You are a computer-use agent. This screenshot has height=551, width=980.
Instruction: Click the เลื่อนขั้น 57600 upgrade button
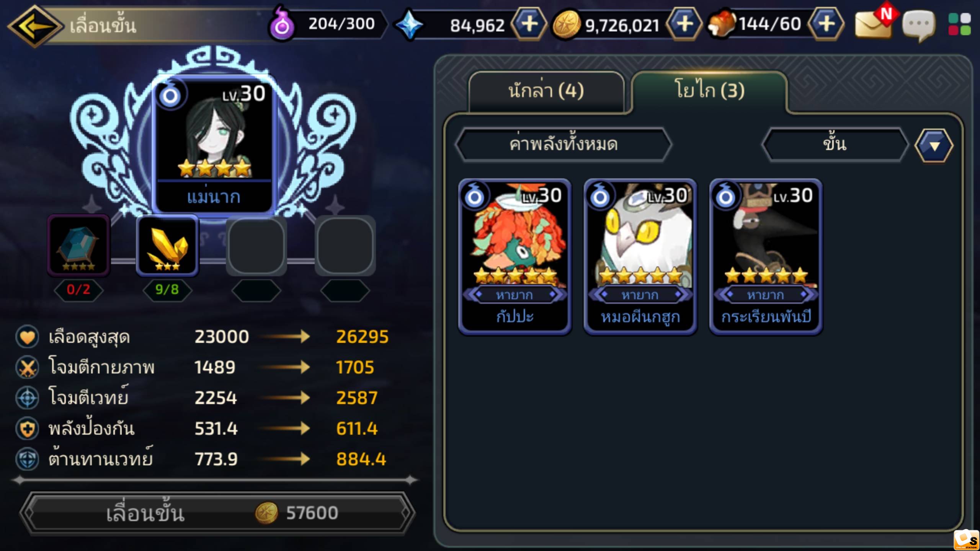point(217,513)
